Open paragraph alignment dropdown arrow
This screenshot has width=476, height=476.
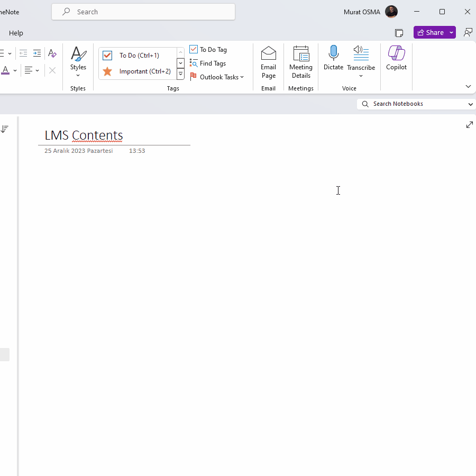tap(38, 70)
